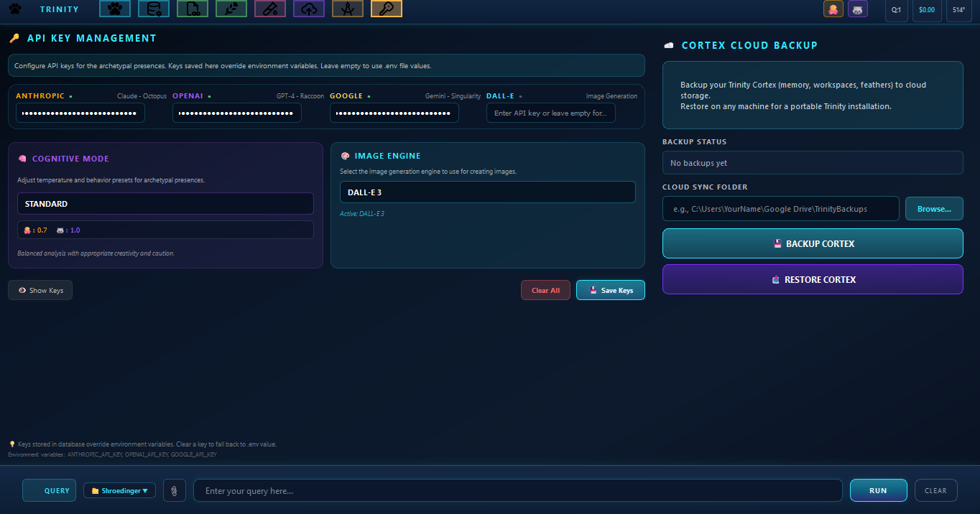Screen dimensions: 980x514
Task: Open the drafting compass icon tab
Action: point(348,9)
